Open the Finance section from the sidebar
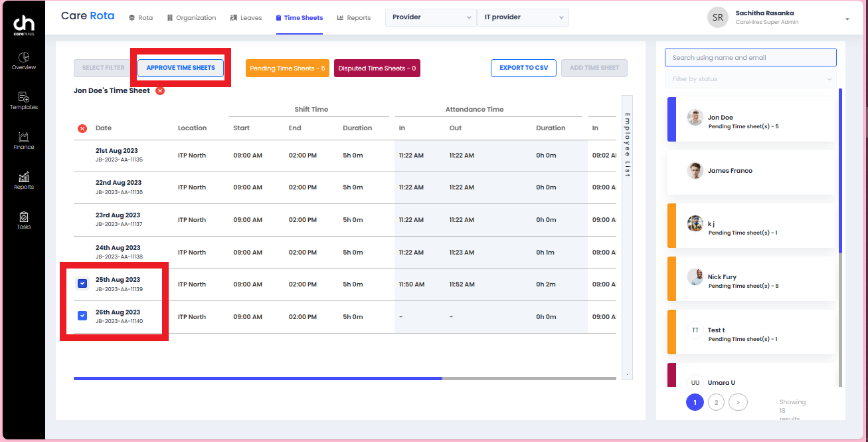The height and width of the screenshot is (442, 868). 23,140
